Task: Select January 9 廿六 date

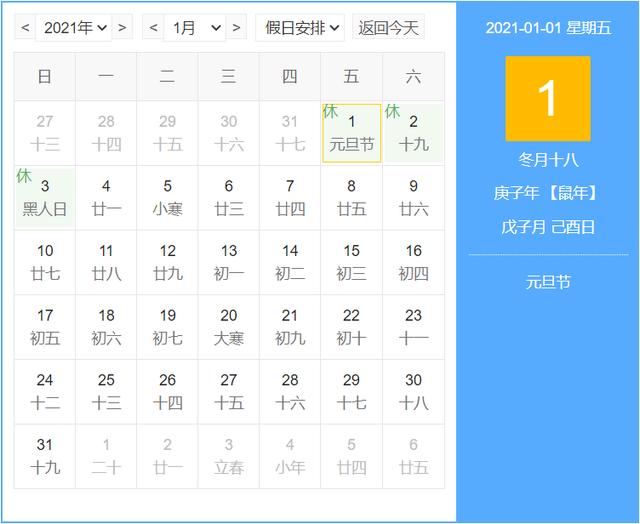Action: 413,198
